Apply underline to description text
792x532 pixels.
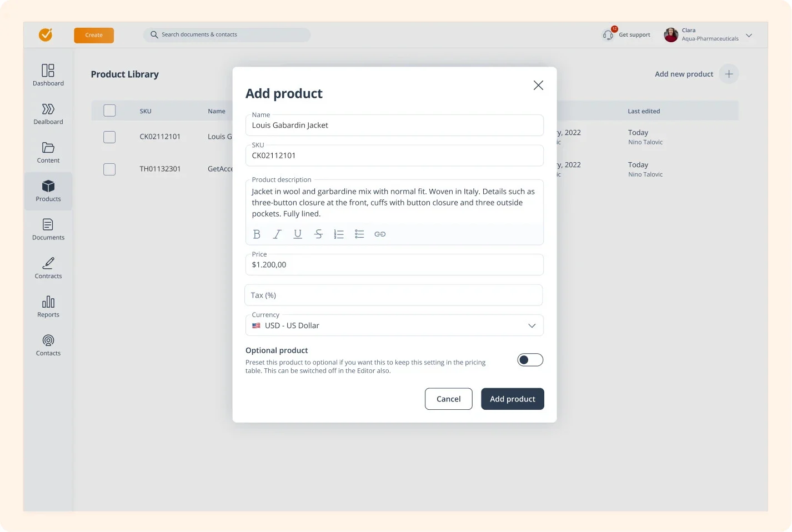tap(298, 234)
